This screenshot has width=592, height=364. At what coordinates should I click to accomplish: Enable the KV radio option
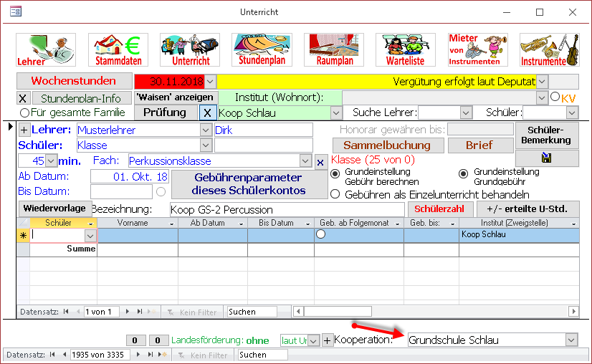coord(554,97)
